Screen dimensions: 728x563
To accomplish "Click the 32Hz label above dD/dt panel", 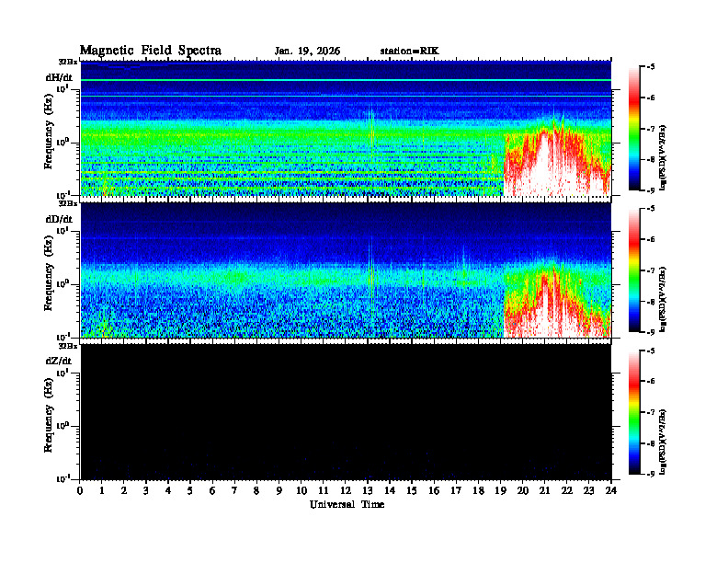I will (x=67, y=203).
